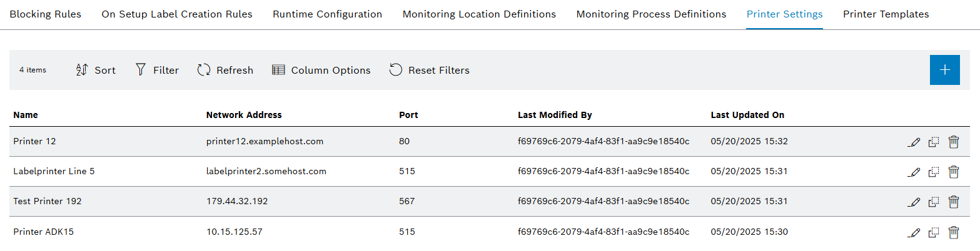Delete Labelprinter Line 5 with trash icon
Viewport: 980px width, 251px height.
(x=954, y=171)
